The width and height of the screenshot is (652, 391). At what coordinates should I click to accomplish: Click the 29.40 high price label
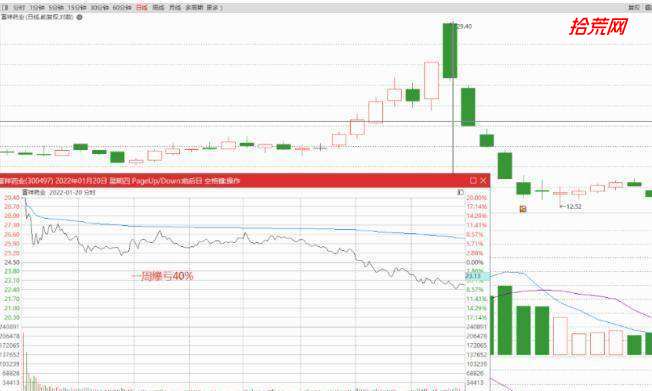click(x=464, y=26)
